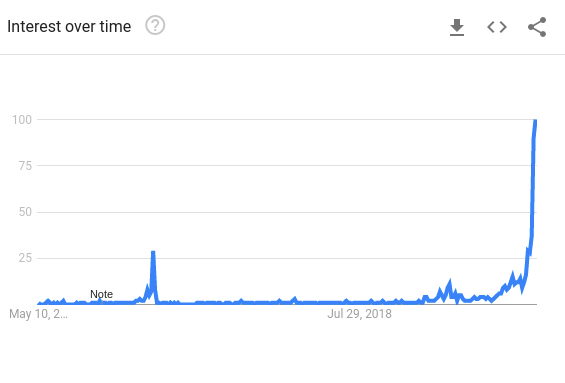Screen dimensions: 565x383
Task: Open the embed code icon
Action: [x=497, y=27]
